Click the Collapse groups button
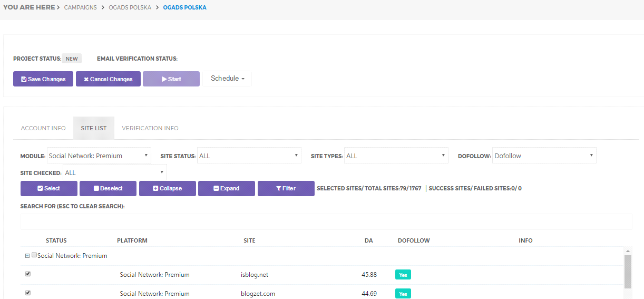Screen dimensions: 644x299 168,188
